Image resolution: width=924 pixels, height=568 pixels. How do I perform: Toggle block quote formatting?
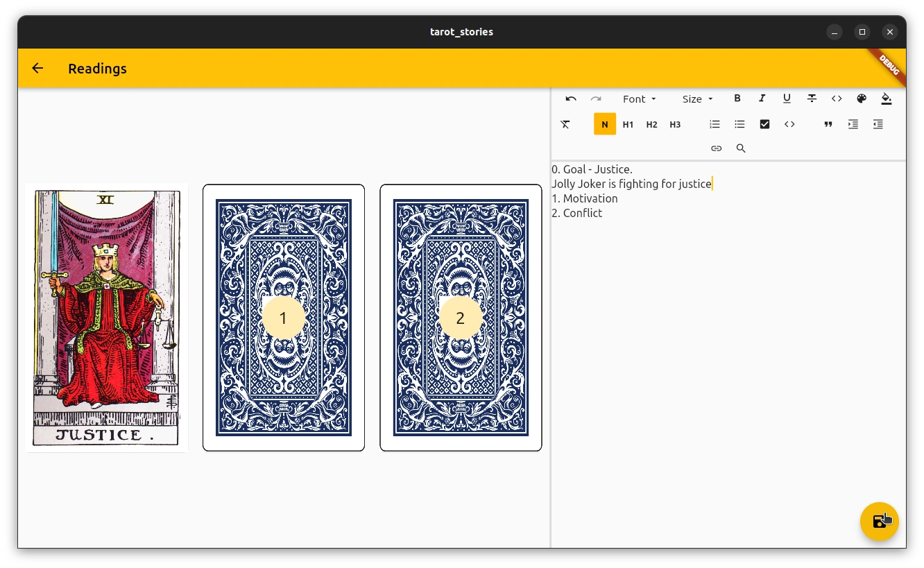(828, 124)
